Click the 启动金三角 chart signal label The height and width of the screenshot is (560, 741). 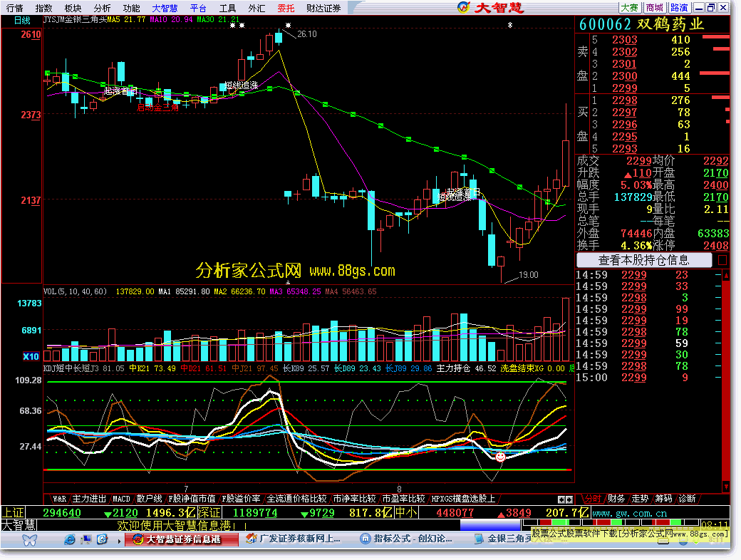click(158, 108)
